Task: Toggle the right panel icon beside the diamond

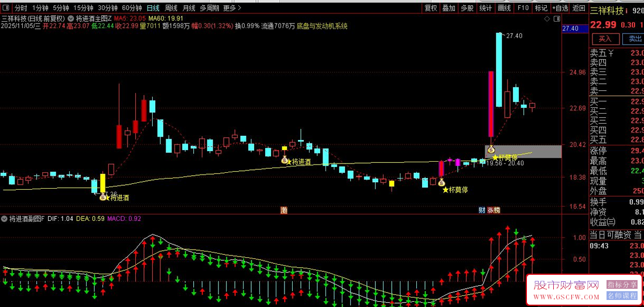Action: pos(557,19)
